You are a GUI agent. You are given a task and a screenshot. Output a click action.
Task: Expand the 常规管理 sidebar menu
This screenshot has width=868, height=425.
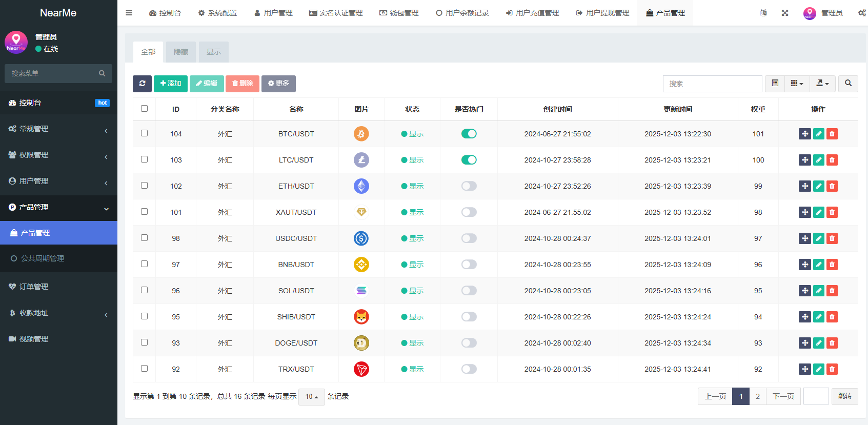(58, 129)
